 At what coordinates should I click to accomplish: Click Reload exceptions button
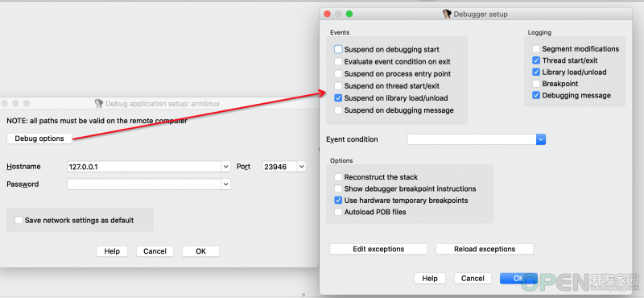(485, 249)
